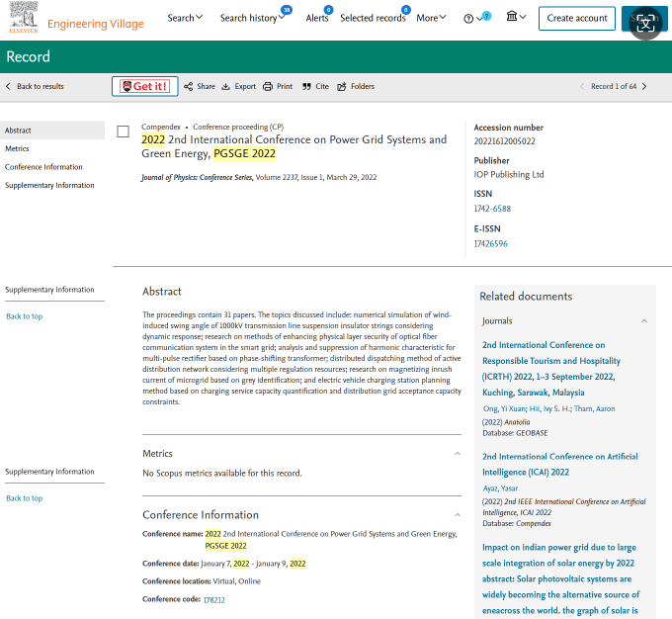Image resolution: width=672 pixels, height=619 pixels.
Task: Jump to first Supplementary Information side link
Action: [x=49, y=185]
